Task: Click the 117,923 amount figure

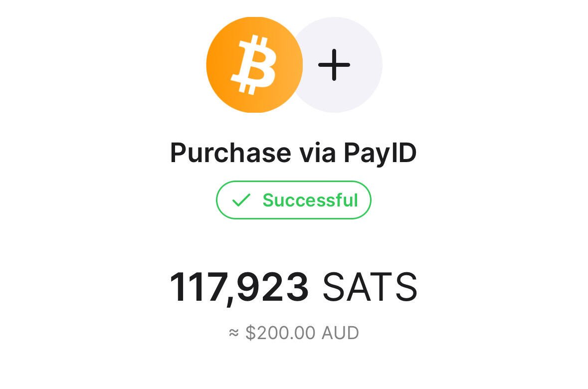Action: tap(239, 288)
